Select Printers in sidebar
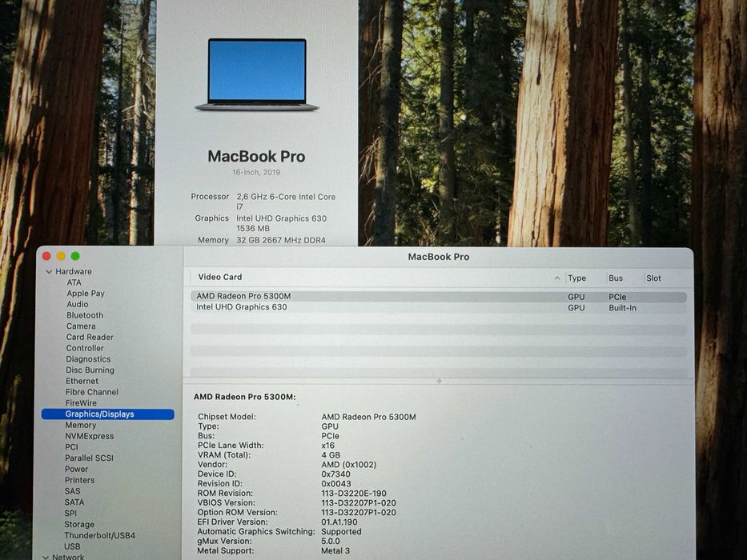 point(79,480)
